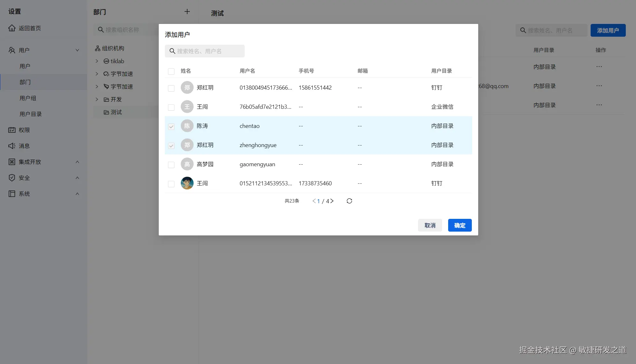Open the 用户组 sidebar menu item
The height and width of the screenshot is (364, 636).
28,98
